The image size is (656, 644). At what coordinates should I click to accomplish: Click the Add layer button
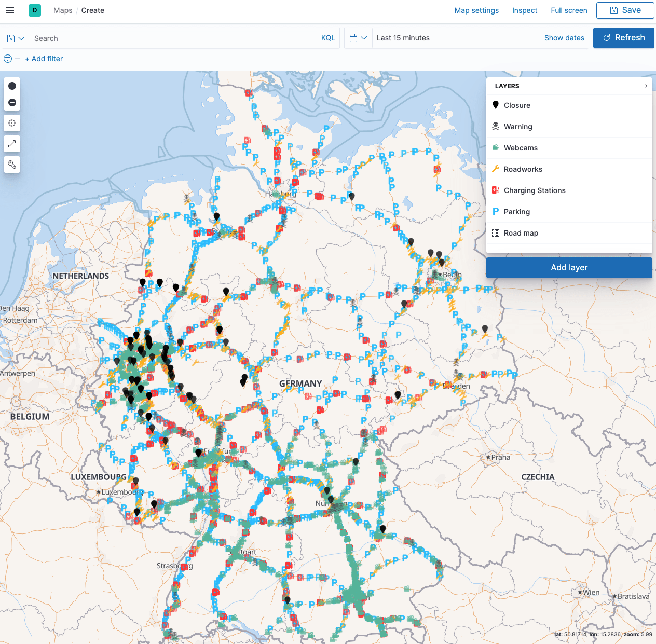point(569,268)
